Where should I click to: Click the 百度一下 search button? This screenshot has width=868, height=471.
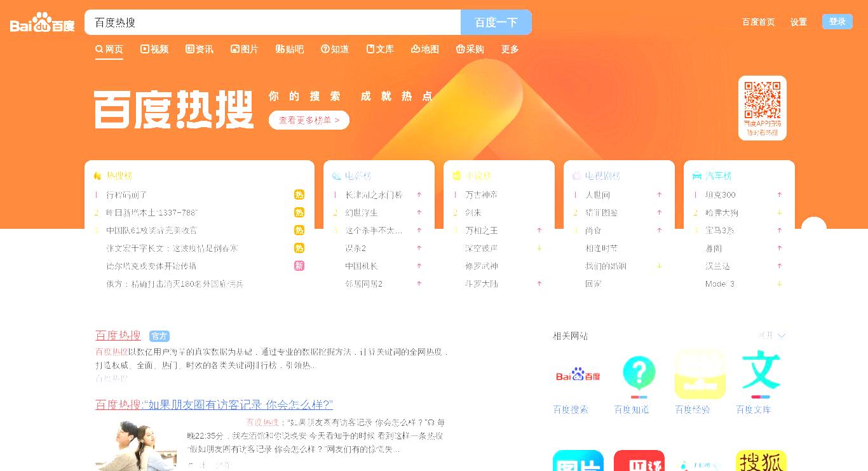[x=496, y=22]
